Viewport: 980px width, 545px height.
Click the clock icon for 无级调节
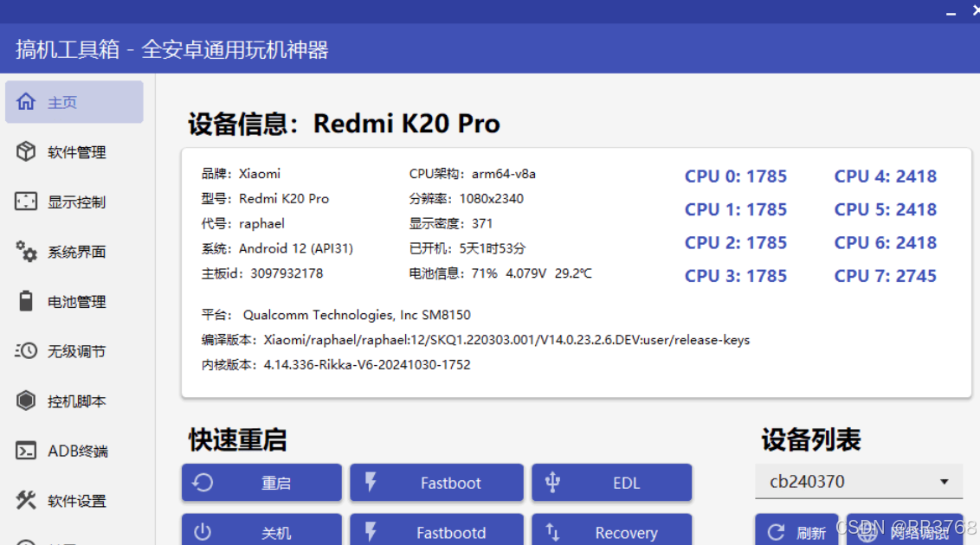pyautogui.click(x=26, y=351)
